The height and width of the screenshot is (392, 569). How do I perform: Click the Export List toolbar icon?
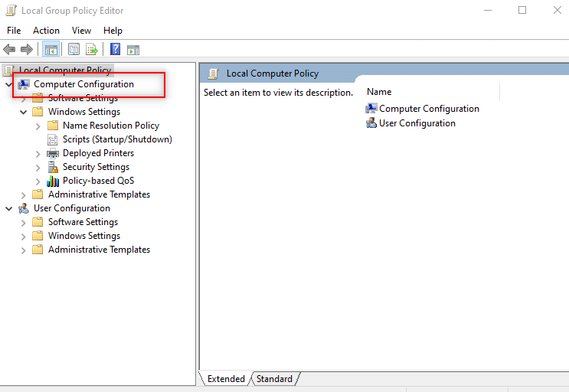pos(91,49)
